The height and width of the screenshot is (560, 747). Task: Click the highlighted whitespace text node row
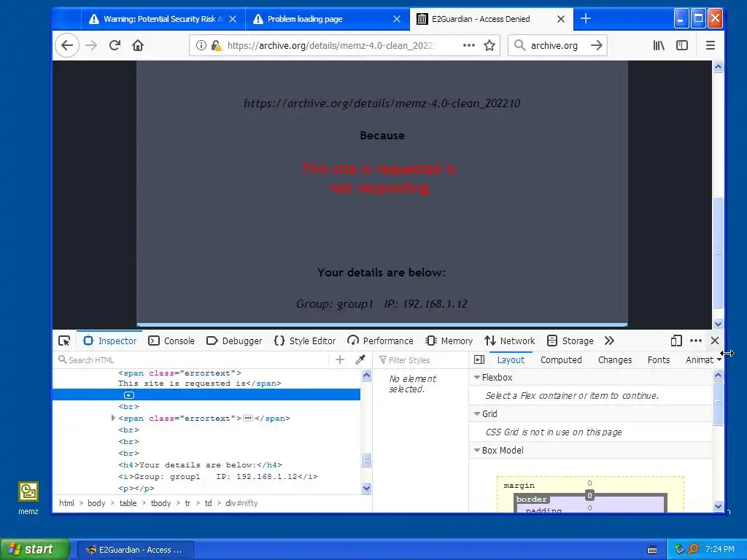(206, 394)
